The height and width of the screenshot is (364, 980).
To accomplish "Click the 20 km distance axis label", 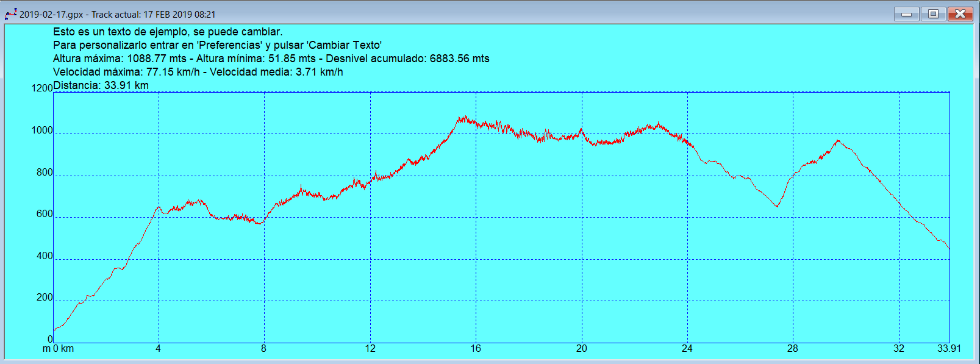I will (x=582, y=349).
